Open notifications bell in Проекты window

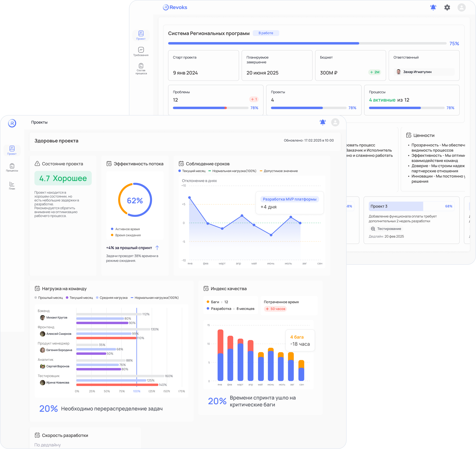[x=322, y=122]
